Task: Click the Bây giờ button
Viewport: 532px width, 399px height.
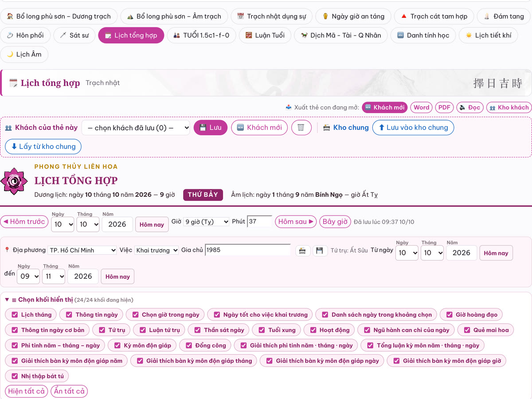Action: (335, 222)
